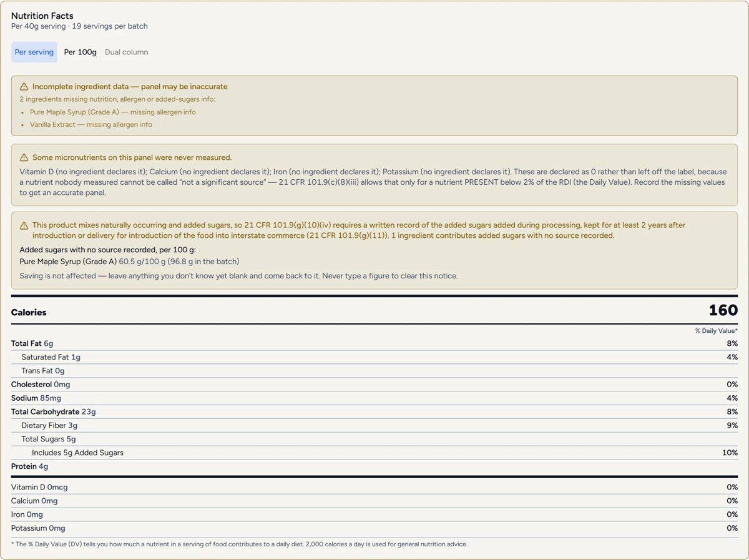The height and width of the screenshot is (560, 749).
Task: Click the 'Trans Fat 0g' label
Action: (x=43, y=371)
